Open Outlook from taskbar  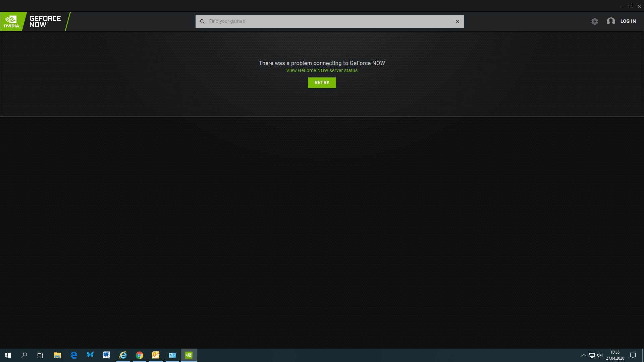coord(156,355)
